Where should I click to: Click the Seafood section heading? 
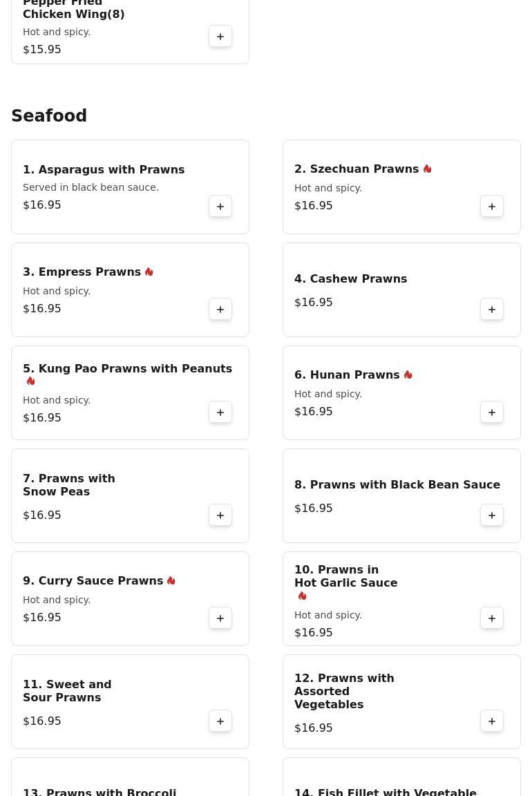tap(49, 116)
